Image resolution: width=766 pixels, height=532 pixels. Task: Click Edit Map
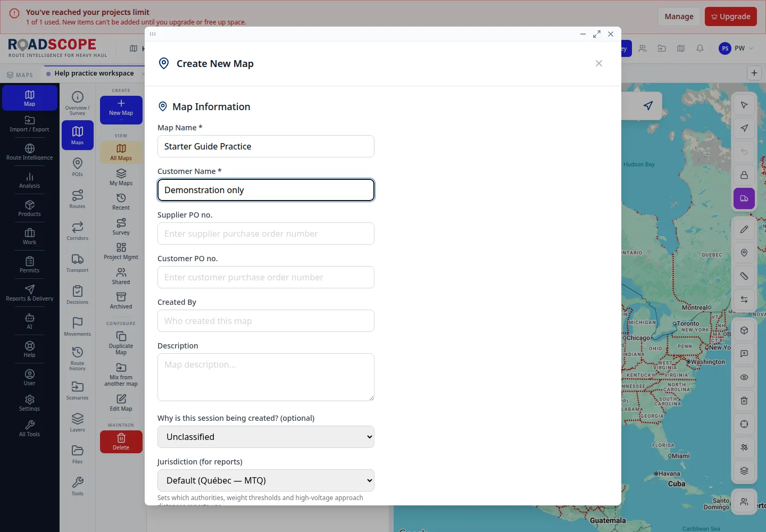[x=121, y=403]
